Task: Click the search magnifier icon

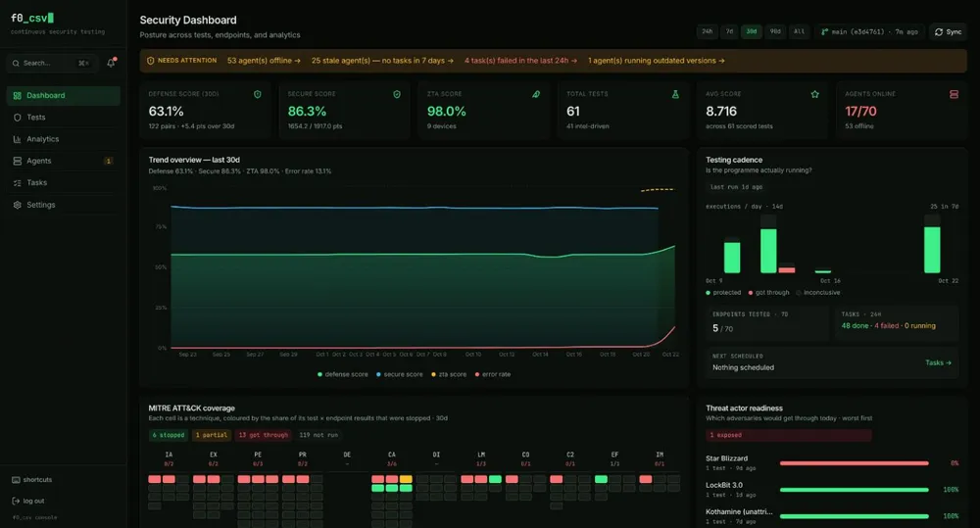Action: (x=16, y=63)
